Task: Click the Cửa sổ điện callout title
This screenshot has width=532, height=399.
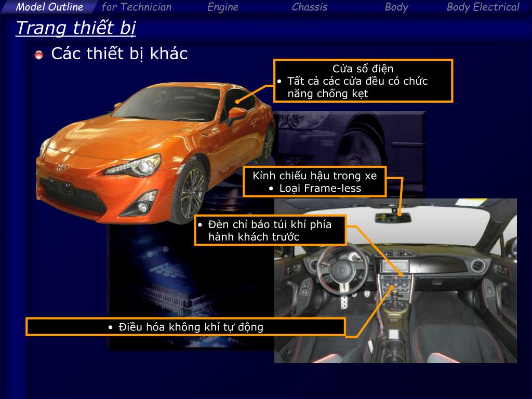Action: (x=363, y=69)
